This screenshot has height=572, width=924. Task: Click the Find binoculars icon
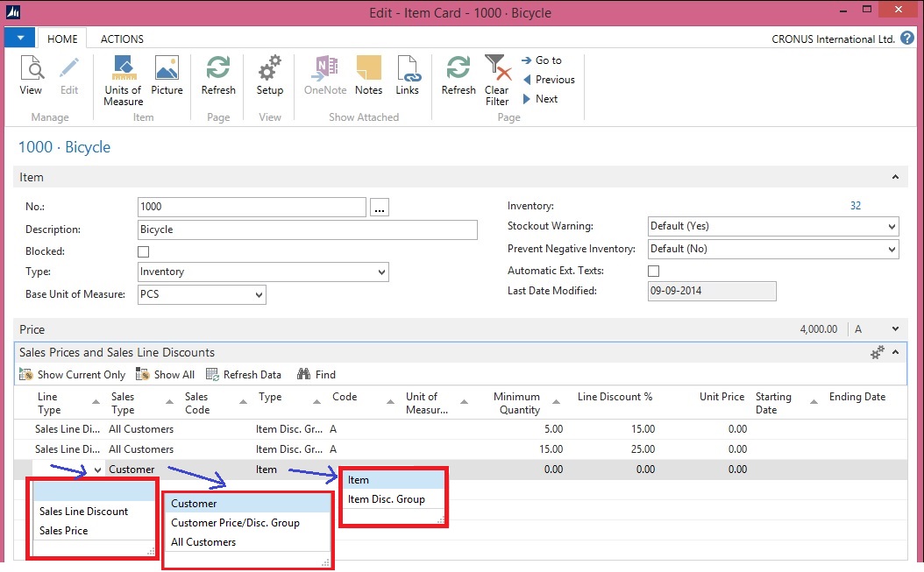pos(304,375)
